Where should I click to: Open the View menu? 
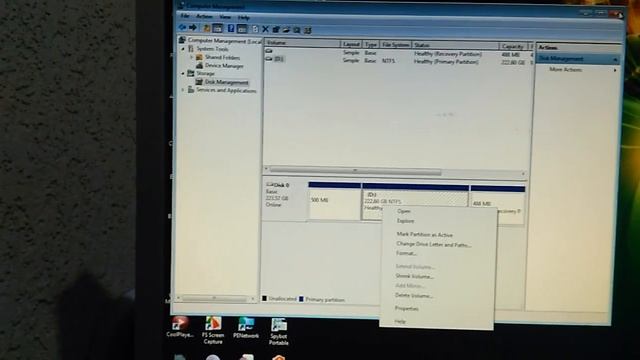pos(225,17)
